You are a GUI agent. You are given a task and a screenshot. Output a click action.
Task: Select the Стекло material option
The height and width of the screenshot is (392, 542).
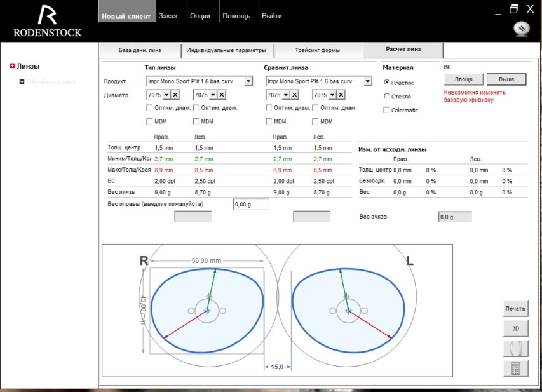386,96
